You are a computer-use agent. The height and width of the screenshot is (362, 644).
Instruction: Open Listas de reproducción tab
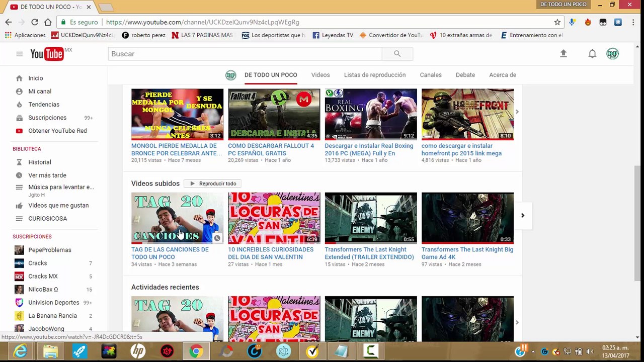pos(375,75)
